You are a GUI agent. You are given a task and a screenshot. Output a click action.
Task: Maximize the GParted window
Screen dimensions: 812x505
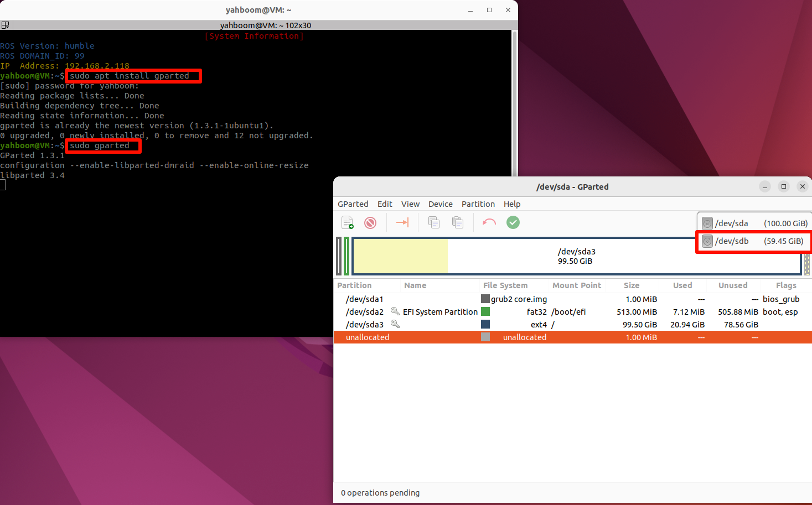point(784,186)
